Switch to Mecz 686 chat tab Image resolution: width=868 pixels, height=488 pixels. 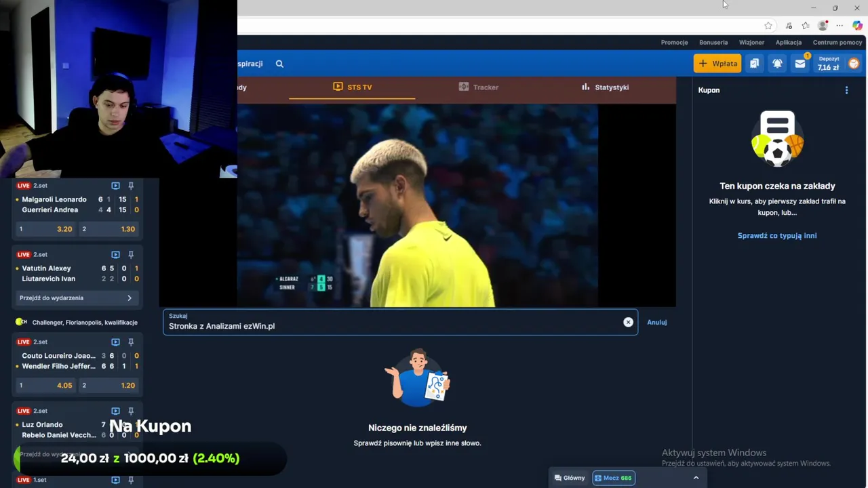click(x=613, y=478)
